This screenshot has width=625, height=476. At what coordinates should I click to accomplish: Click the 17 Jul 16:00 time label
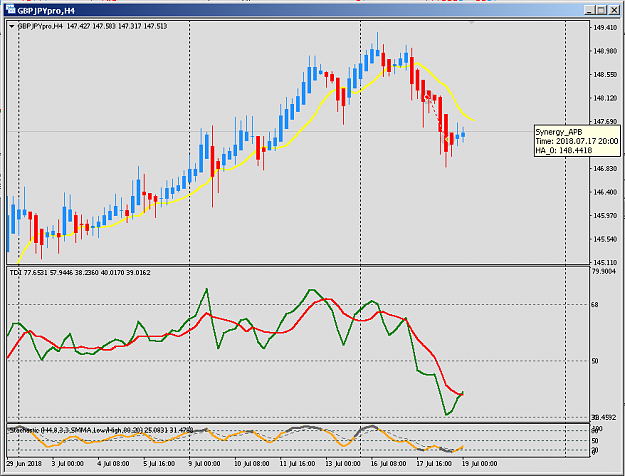tap(434, 464)
